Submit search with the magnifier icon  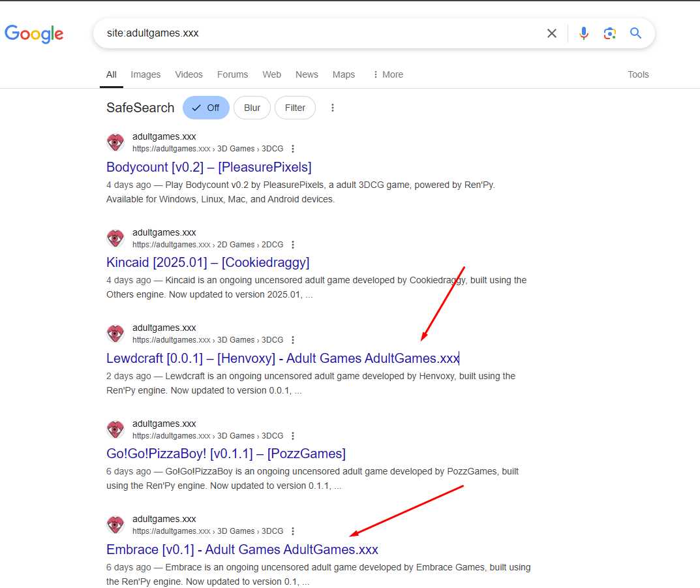(x=635, y=33)
